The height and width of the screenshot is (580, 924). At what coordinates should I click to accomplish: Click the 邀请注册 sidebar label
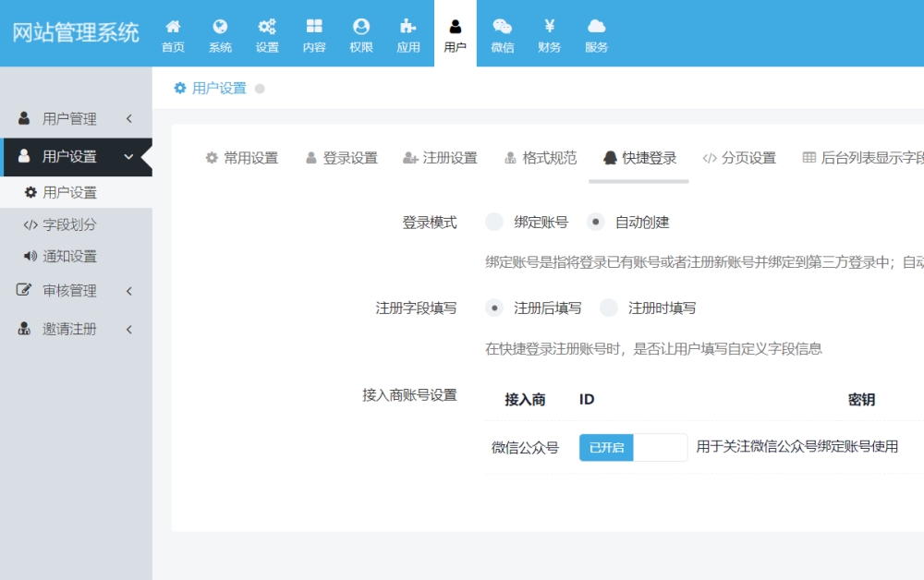[69, 329]
